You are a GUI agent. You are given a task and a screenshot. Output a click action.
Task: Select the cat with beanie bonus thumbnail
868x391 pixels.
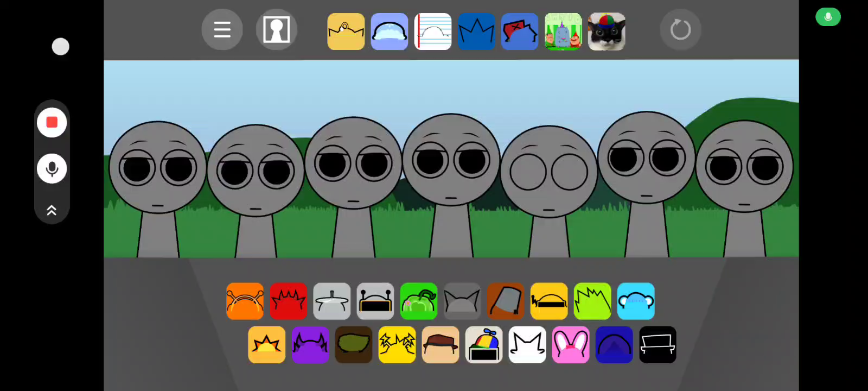coord(607,31)
